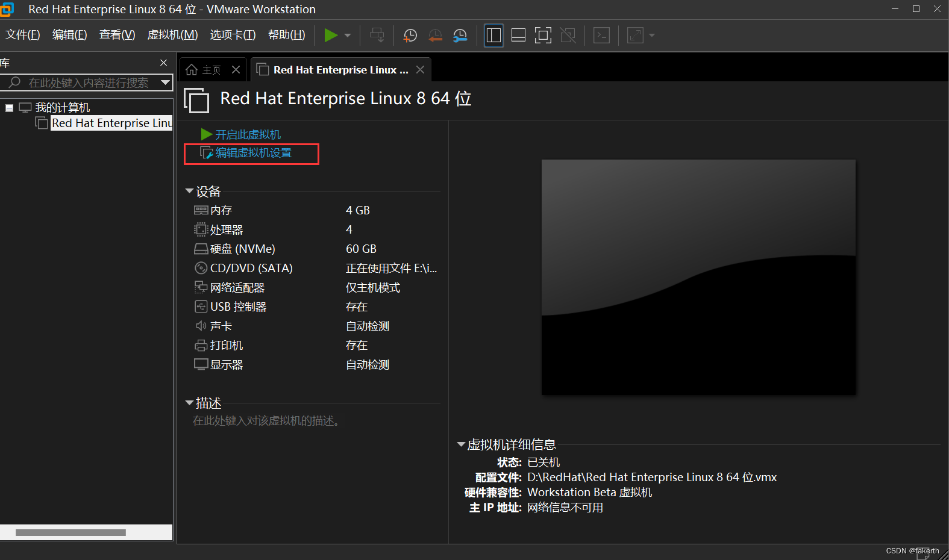The height and width of the screenshot is (560, 949).
Task: Click the 网络适配器 device row
Action: pyautogui.click(x=316, y=287)
